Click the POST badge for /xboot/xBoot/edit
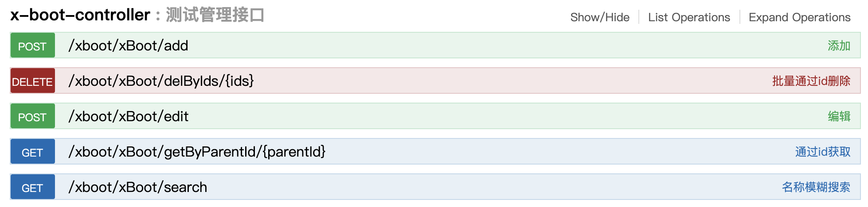 pos(32,116)
